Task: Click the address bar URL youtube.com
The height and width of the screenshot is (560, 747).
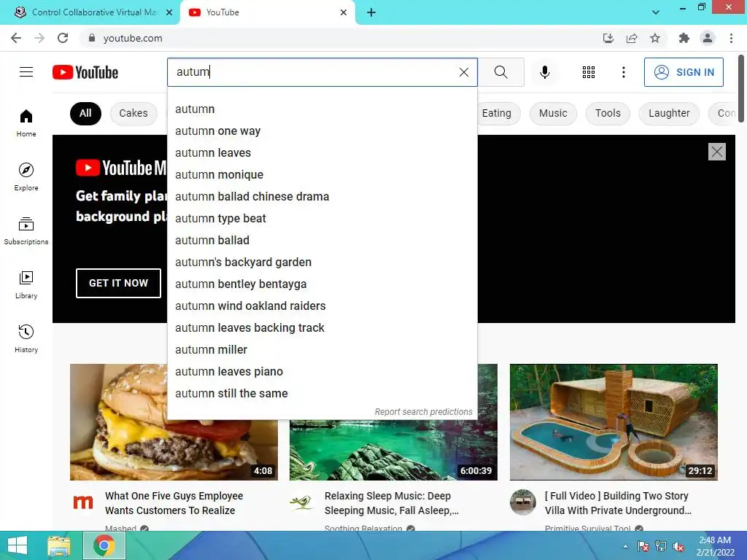Action: point(133,38)
